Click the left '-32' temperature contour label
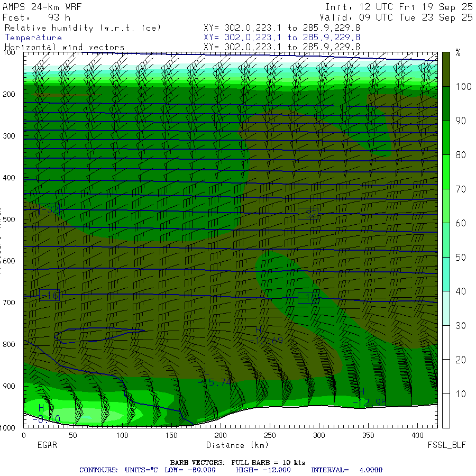 [49, 209]
